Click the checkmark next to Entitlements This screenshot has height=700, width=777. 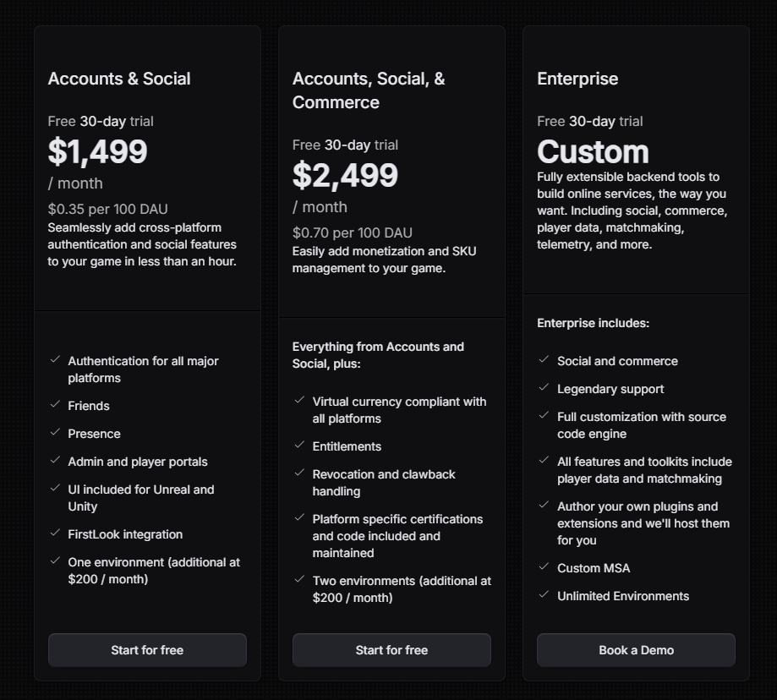[298, 446]
